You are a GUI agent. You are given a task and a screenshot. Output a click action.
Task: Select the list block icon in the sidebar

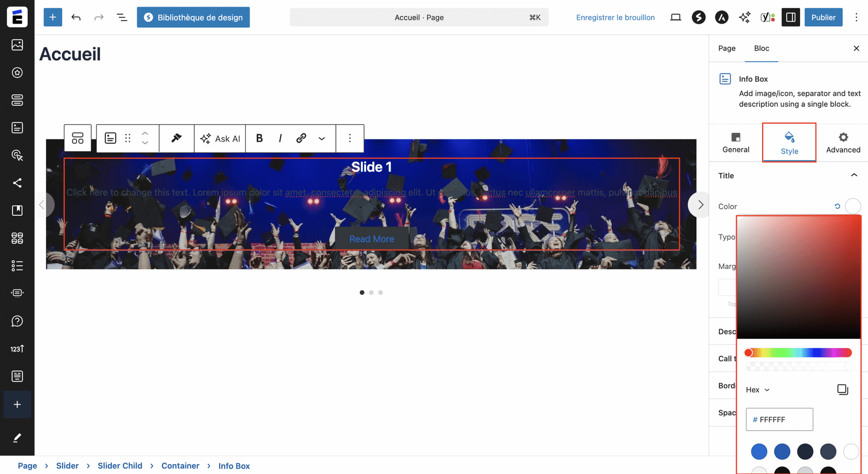click(x=17, y=266)
